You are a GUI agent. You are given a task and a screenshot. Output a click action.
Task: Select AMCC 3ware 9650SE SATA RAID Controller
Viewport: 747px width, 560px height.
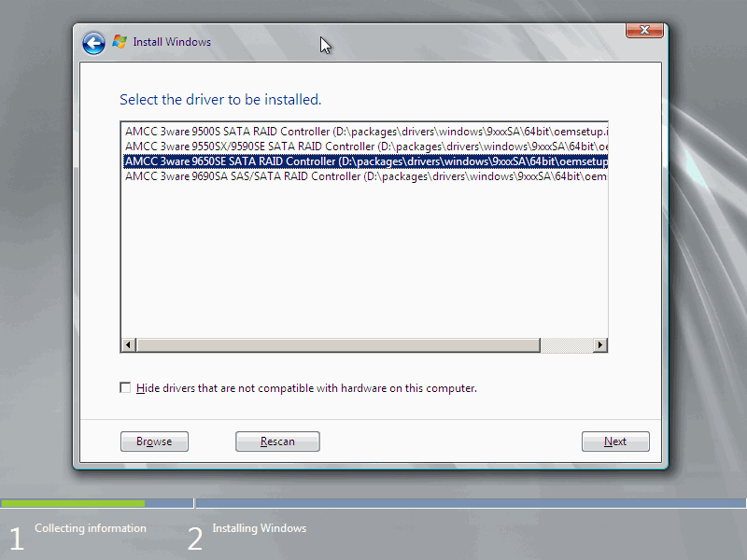365,161
